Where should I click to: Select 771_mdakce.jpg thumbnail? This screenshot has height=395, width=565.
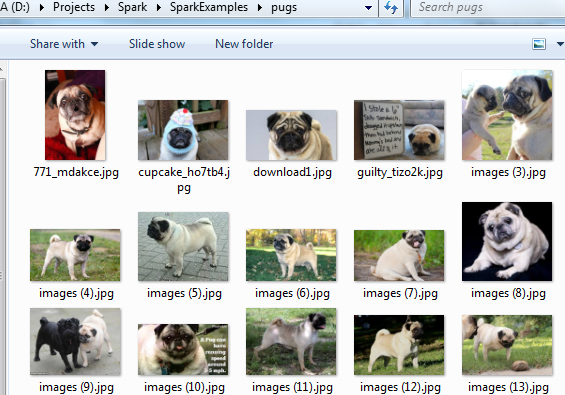click(x=75, y=115)
